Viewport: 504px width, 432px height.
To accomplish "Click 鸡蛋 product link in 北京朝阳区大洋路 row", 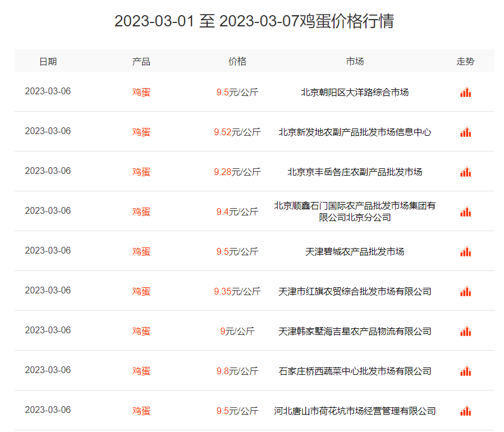I will tap(141, 93).
